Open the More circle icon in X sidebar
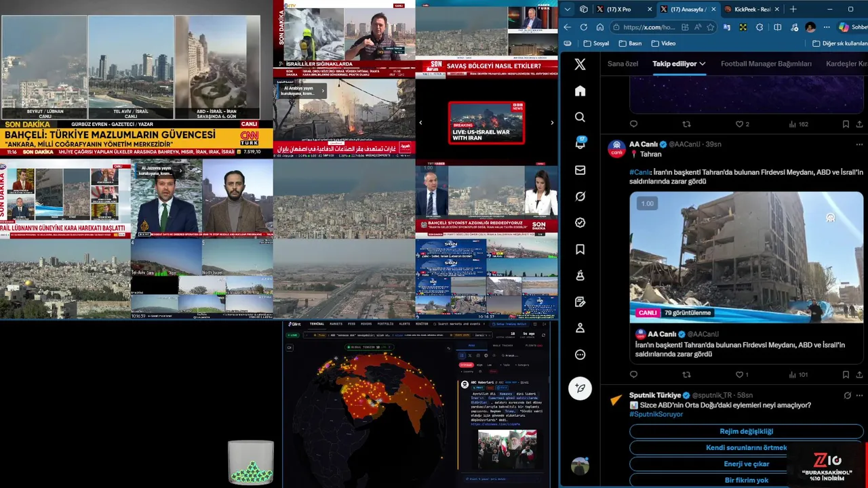The height and width of the screenshot is (488, 868). [580, 354]
